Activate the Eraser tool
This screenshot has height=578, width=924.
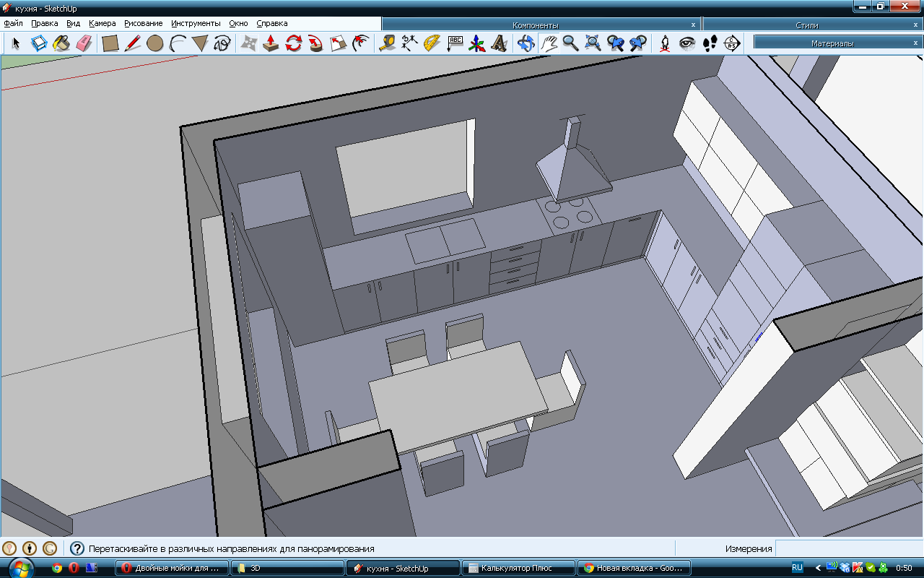click(84, 43)
